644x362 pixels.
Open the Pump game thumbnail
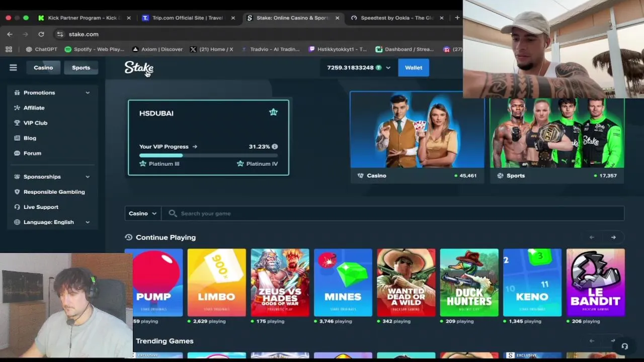[x=153, y=283]
